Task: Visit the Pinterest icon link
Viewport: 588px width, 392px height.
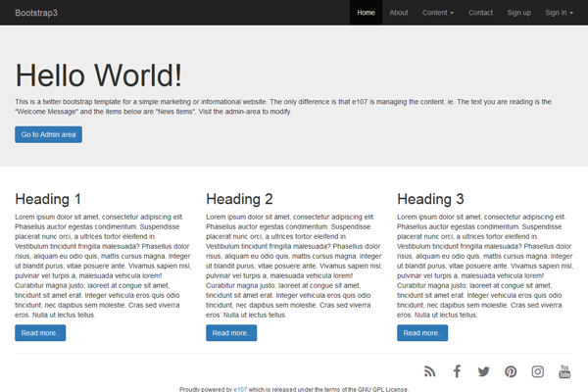Action: pyautogui.click(x=511, y=371)
